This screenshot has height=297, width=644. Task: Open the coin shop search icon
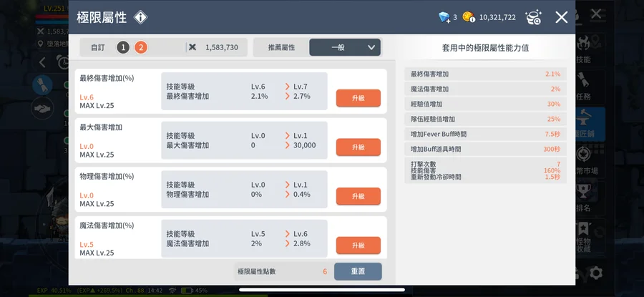tap(533, 17)
